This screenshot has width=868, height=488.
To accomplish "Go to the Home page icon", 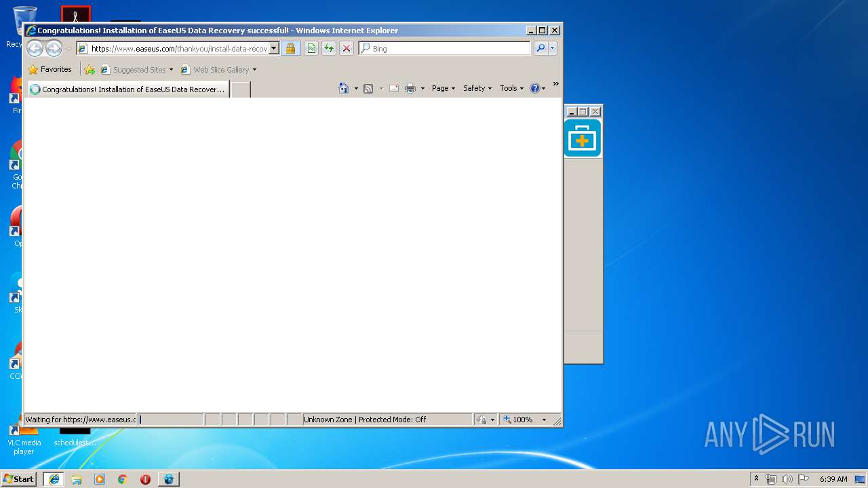I will coord(344,88).
